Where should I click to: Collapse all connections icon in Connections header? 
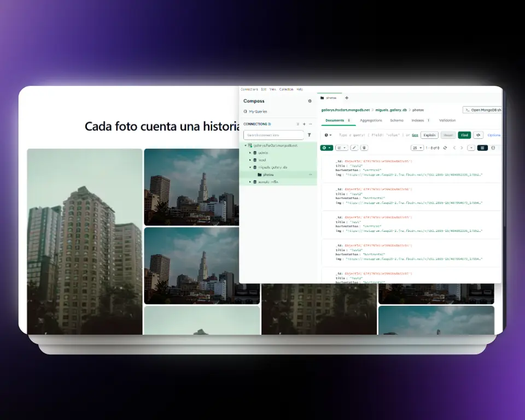pyautogui.click(x=297, y=124)
